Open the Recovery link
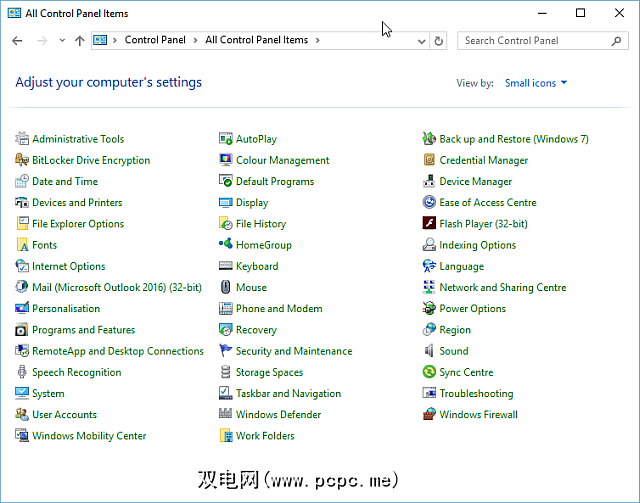The height and width of the screenshot is (503, 640). tap(256, 330)
